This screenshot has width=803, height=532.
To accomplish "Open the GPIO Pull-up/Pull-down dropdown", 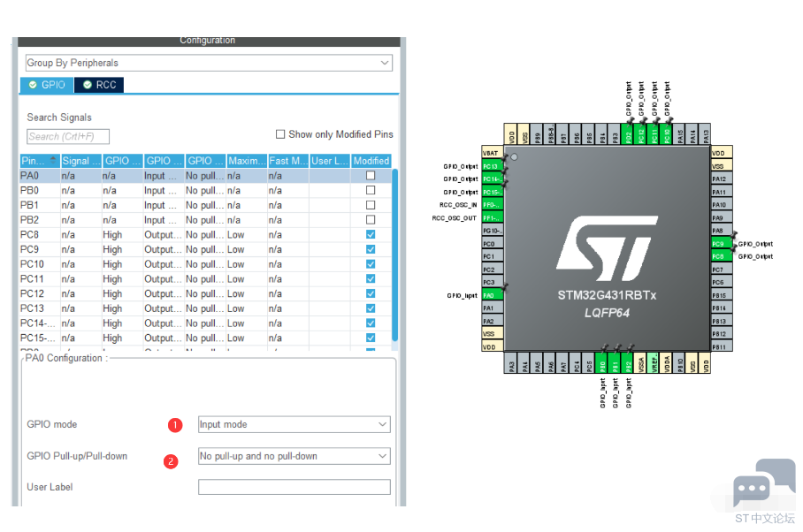I will coord(294,456).
